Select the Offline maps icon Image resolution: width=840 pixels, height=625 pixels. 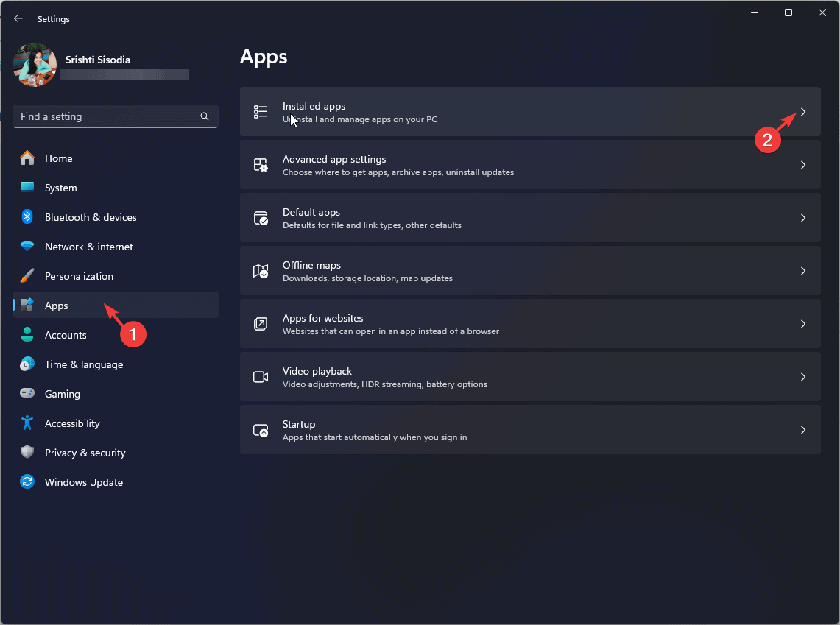click(x=260, y=271)
